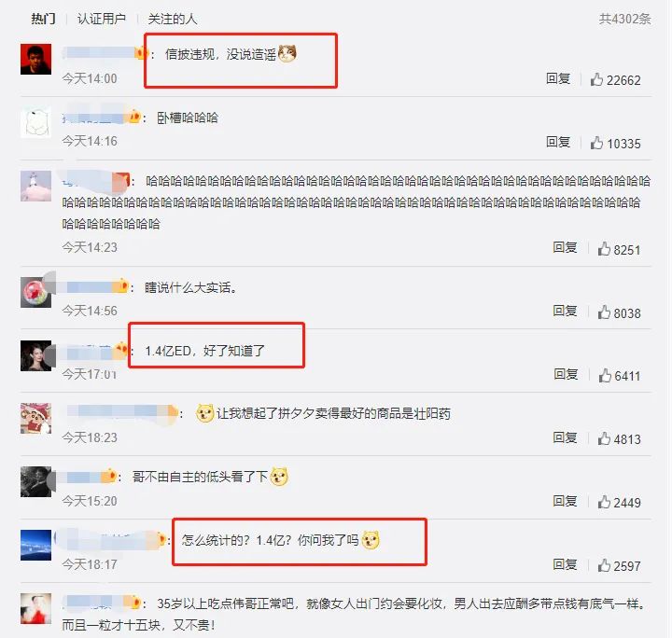
Task: Click thumbs-up icon next to 2597
Action: coord(604,565)
